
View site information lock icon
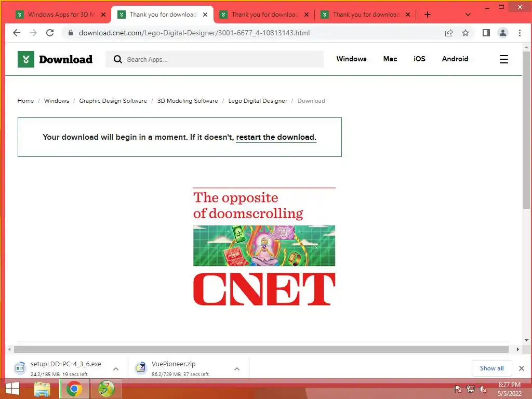tap(71, 33)
